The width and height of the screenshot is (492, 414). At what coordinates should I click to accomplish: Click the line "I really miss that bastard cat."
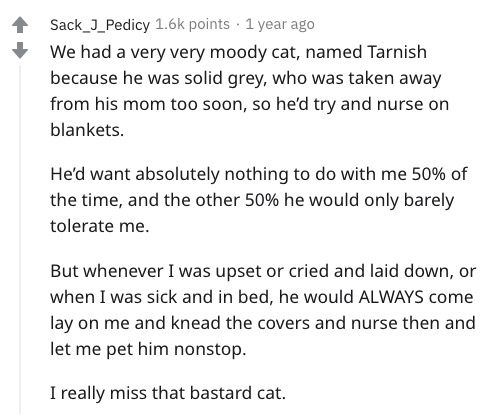point(168,393)
